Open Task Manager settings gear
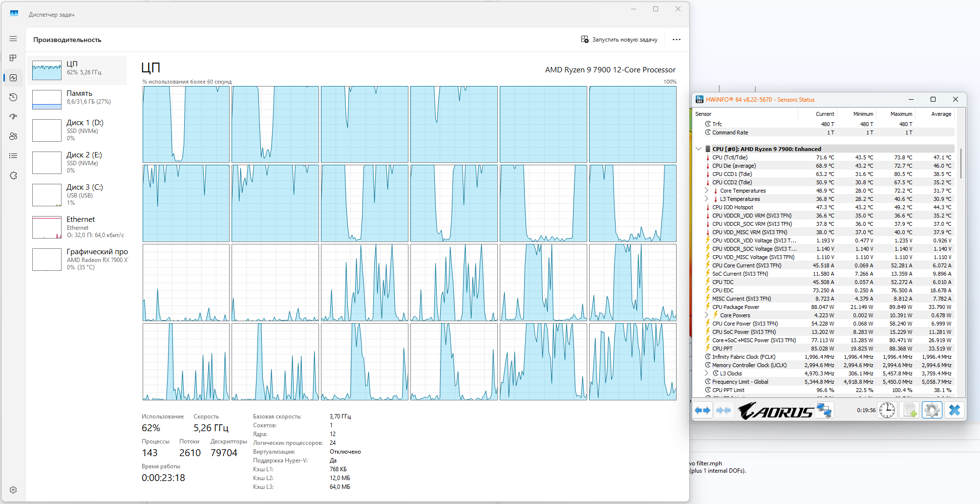Image resolution: width=980 pixels, height=504 pixels. [13, 490]
